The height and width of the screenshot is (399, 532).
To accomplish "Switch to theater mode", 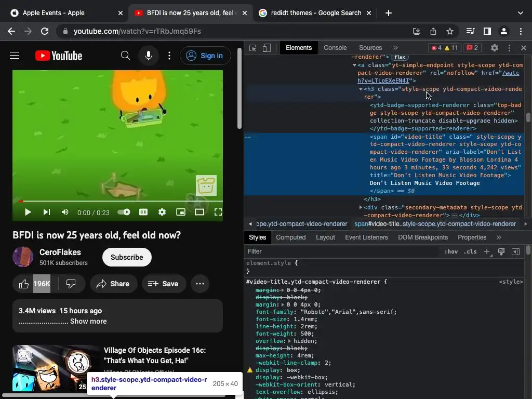I will click(199, 212).
